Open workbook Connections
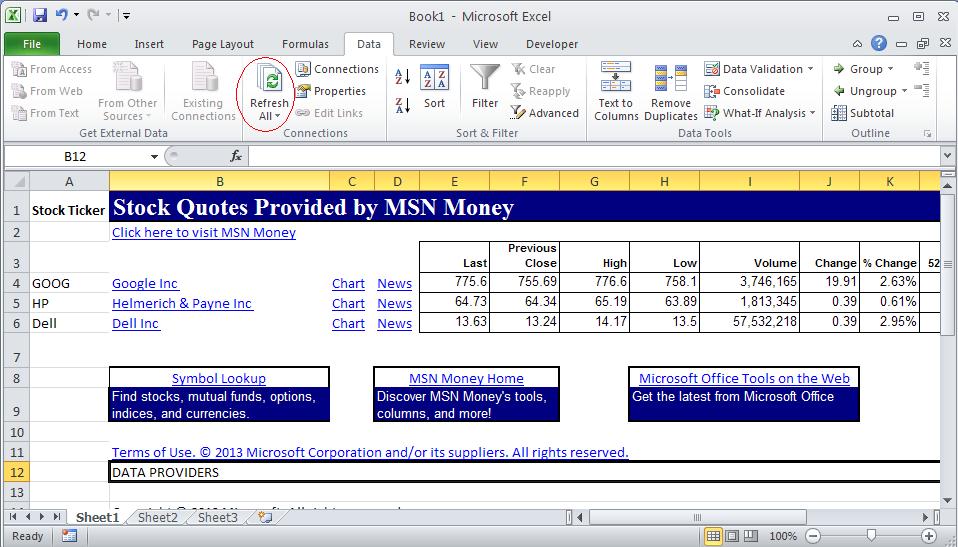958x547 pixels. click(x=337, y=69)
